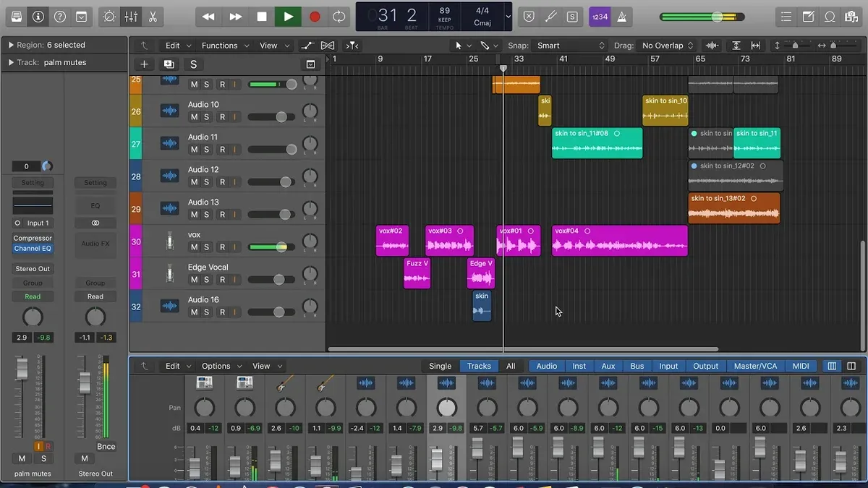The width and height of the screenshot is (868, 488).
Task: Expand the Track palm mutes disclosure triangle
Action: pos(11,62)
